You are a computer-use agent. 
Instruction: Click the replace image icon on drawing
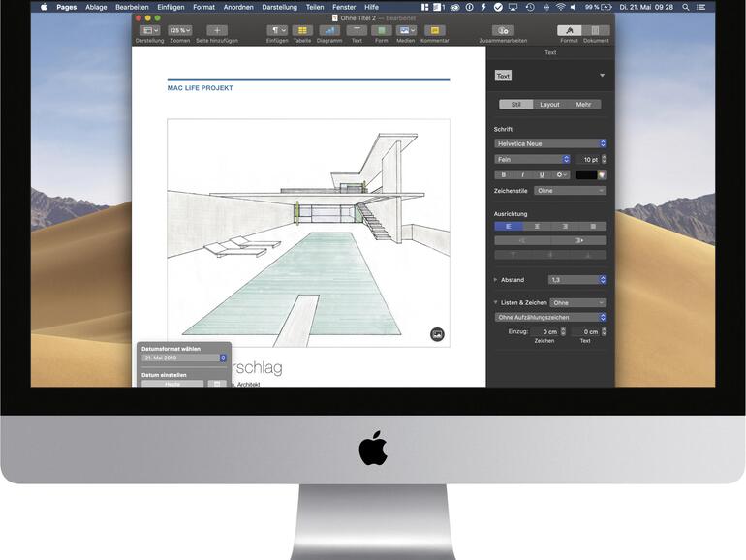point(437,334)
